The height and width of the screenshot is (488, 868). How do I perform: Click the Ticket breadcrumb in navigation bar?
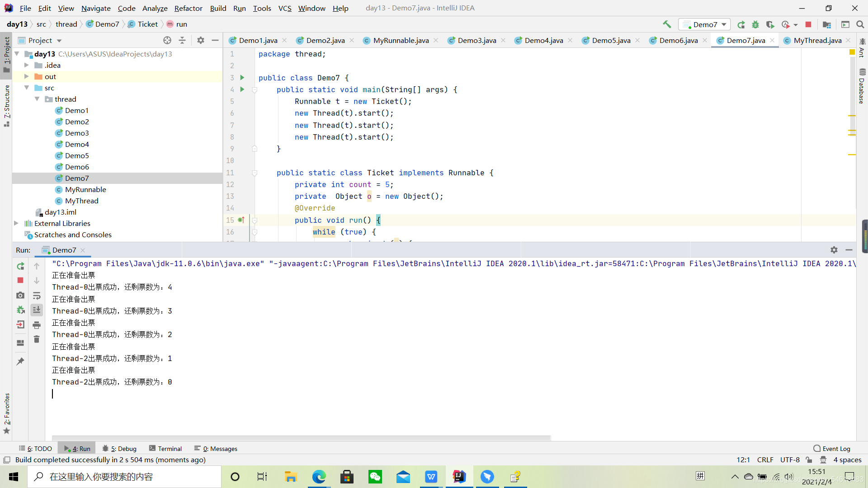[x=143, y=24]
